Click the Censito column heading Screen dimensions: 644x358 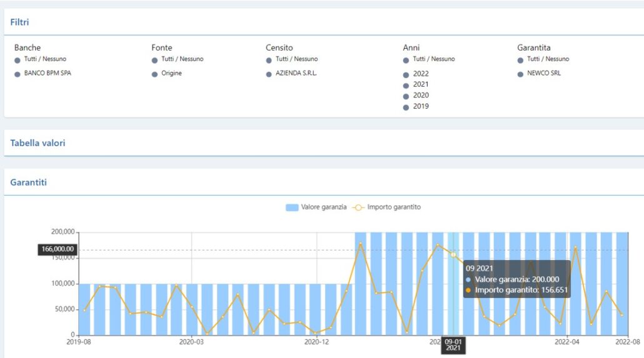279,47
